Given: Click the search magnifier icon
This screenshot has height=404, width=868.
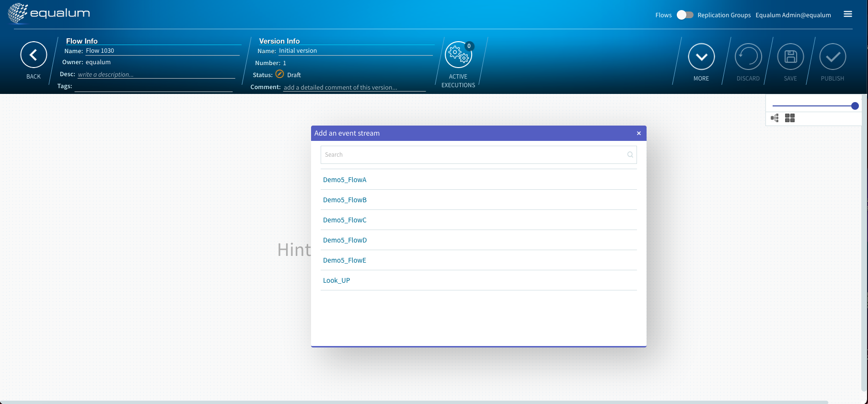Looking at the screenshot, I should click(630, 155).
